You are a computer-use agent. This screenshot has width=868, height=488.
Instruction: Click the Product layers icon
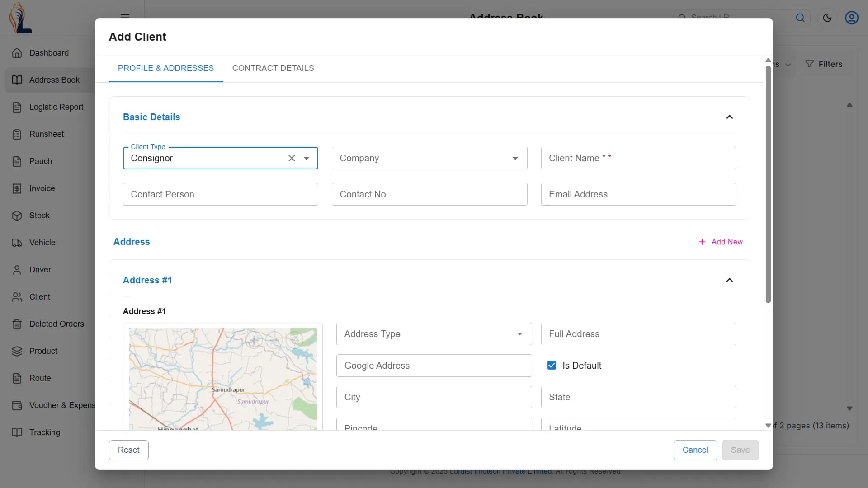click(x=17, y=351)
